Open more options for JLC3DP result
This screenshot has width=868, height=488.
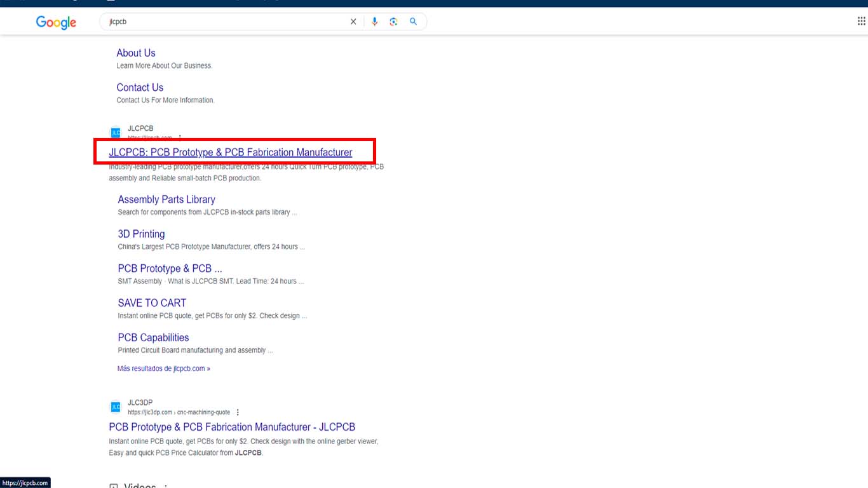coord(238,412)
